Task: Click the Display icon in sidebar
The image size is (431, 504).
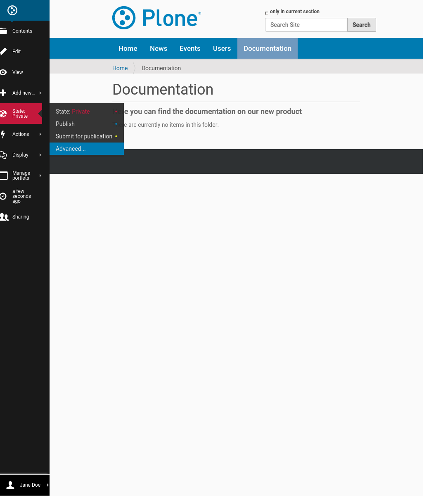Action: pyautogui.click(x=3, y=155)
